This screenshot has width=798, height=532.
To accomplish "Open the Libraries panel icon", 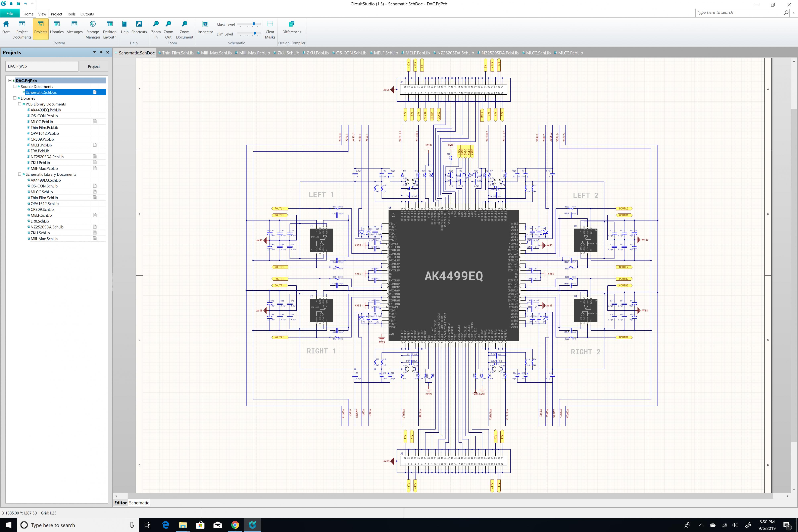I will pos(57,28).
